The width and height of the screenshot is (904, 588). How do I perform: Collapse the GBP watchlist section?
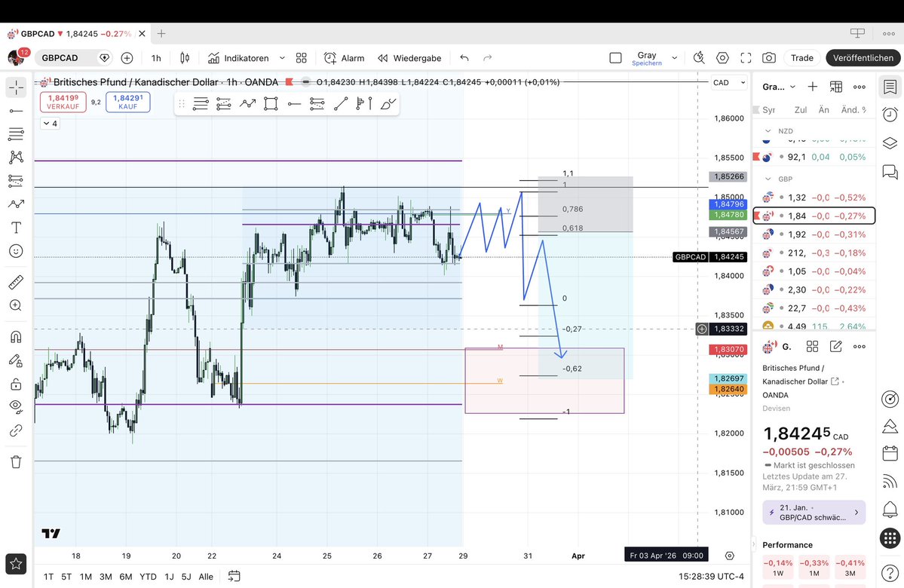pos(768,179)
